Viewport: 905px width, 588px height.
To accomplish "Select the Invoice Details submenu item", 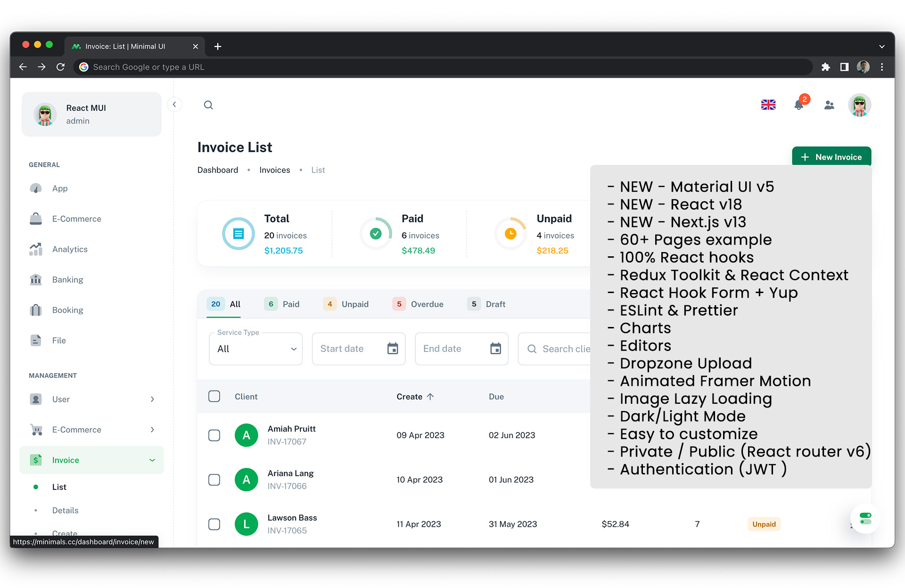I will click(91, 511).
